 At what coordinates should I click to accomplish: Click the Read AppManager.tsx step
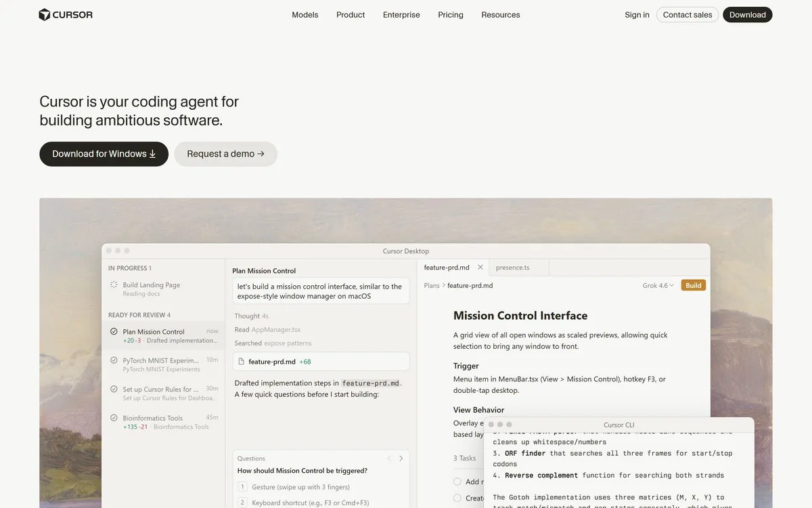point(267,330)
